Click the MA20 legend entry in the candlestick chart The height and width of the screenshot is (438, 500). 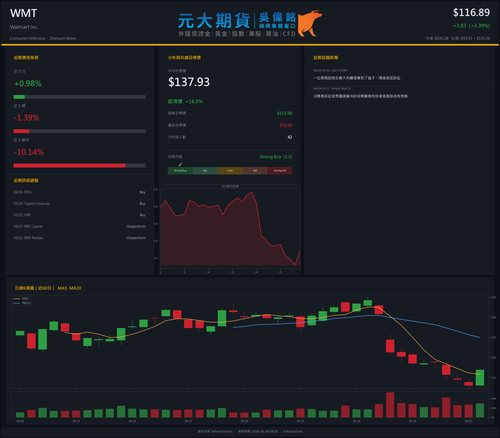pos(22,303)
